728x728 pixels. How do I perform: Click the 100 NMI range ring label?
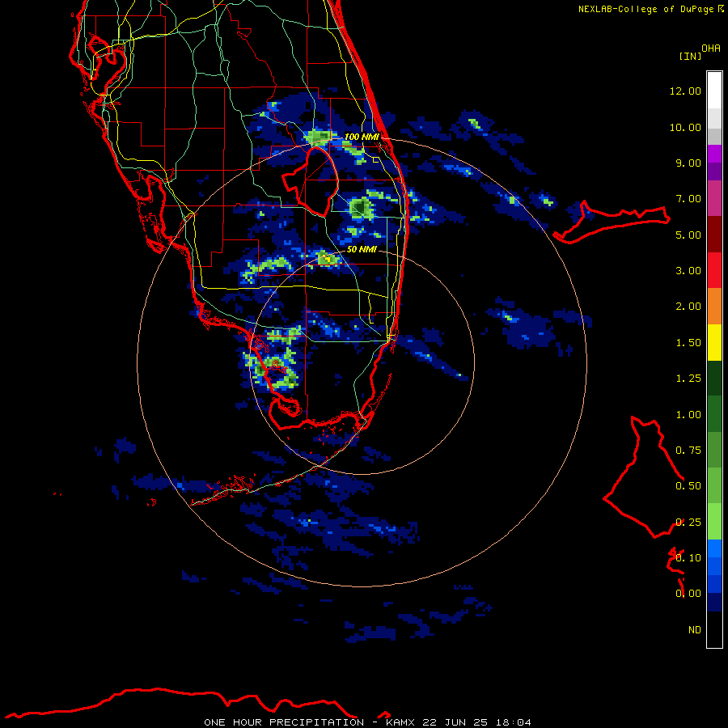[x=362, y=137]
